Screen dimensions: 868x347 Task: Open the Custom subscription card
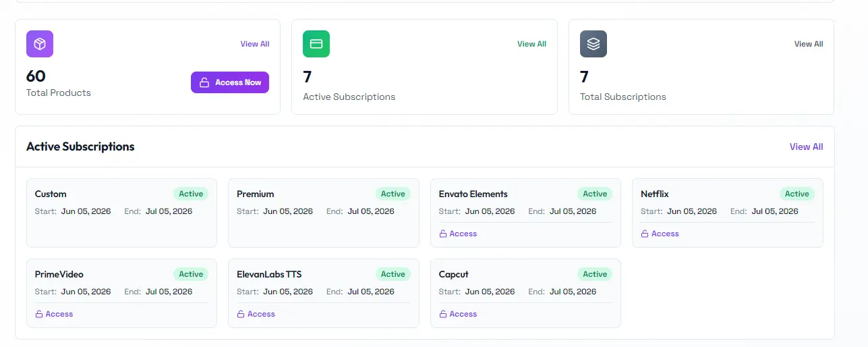coord(121,213)
